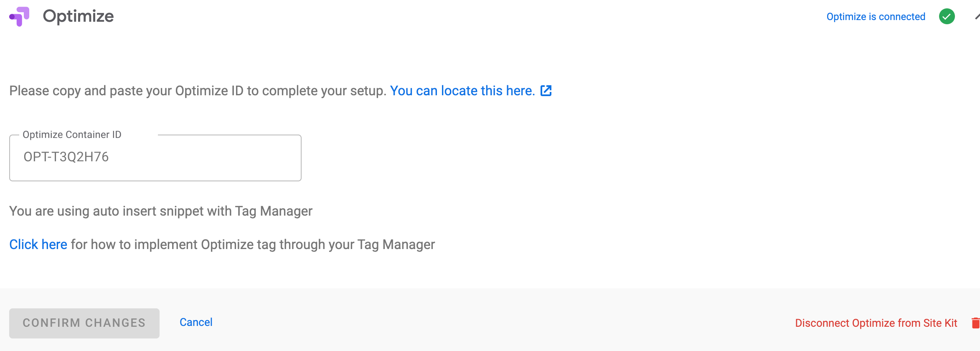
Task: Open the external link icon beside the locate link
Action: (546, 91)
